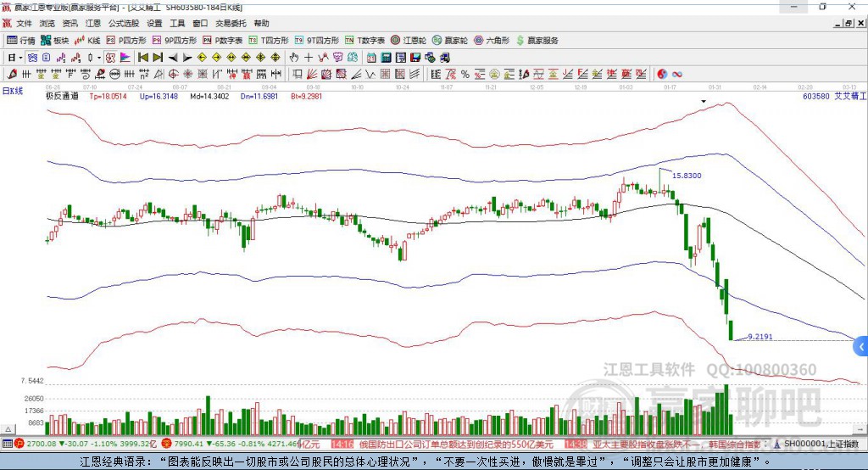Click the 15.8300 high price marker
The height and width of the screenshot is (470, 868).
click(x=687, y=175)
